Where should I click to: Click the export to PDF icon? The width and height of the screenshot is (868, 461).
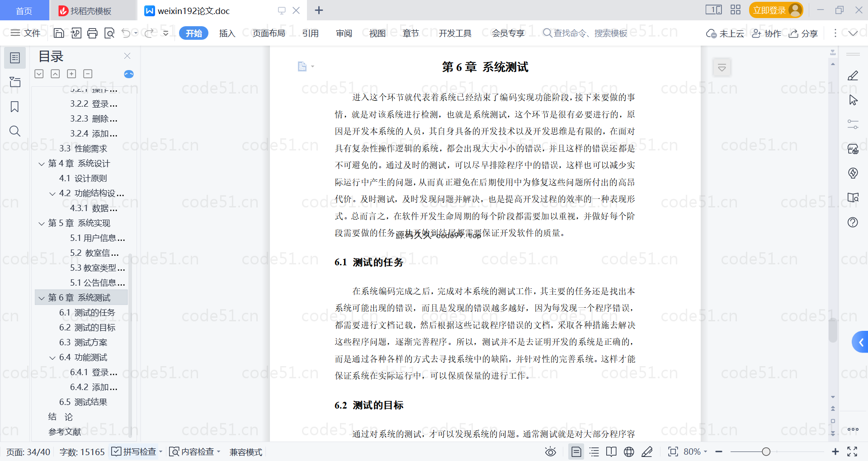(76, 33)
